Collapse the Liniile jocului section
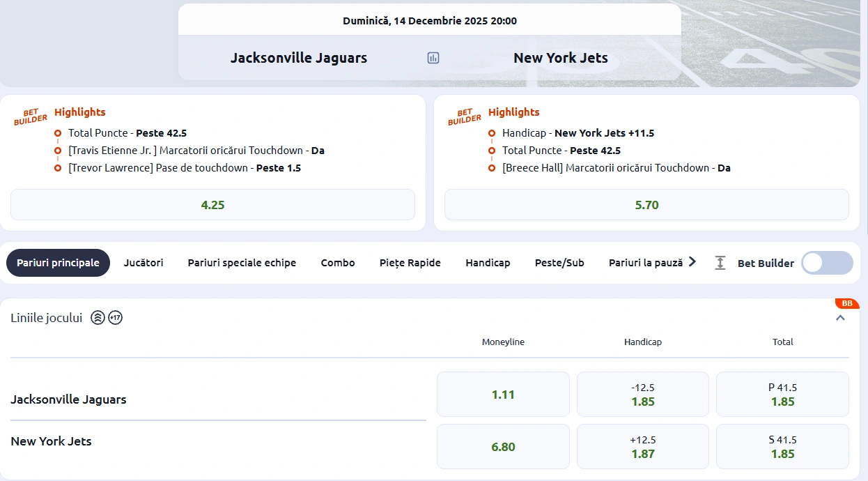Screen dimensions: 868x481 (x=839, y=316)
